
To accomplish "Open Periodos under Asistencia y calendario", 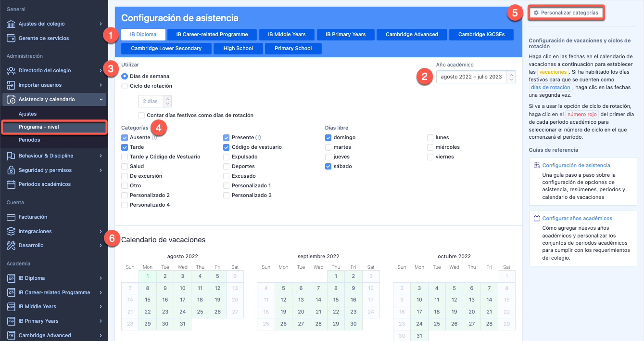I will [29, 140].
